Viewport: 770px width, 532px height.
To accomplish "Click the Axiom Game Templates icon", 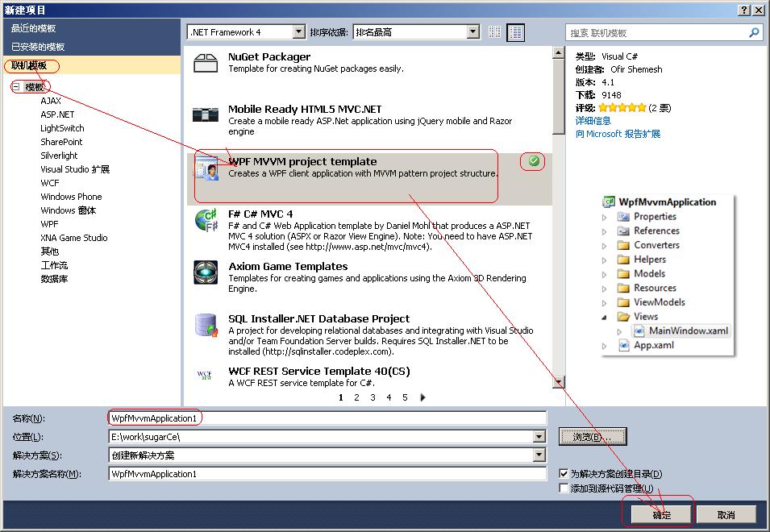I will [x=206, y=272].
